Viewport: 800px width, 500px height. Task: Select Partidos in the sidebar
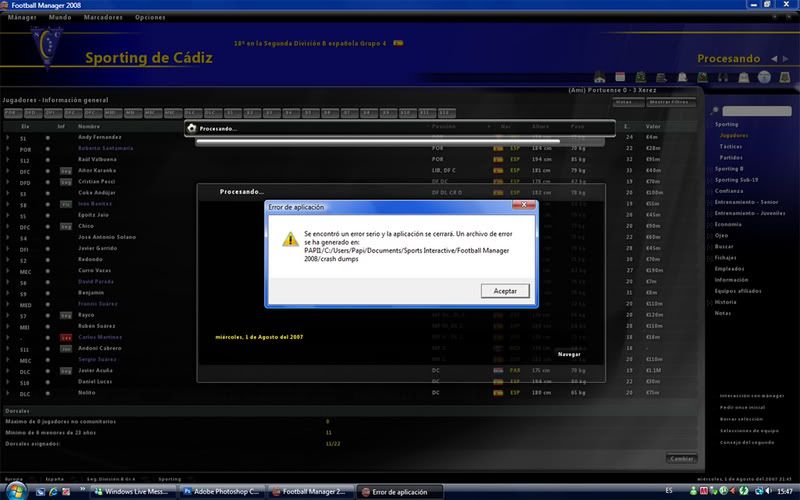(x=731, y=158)
